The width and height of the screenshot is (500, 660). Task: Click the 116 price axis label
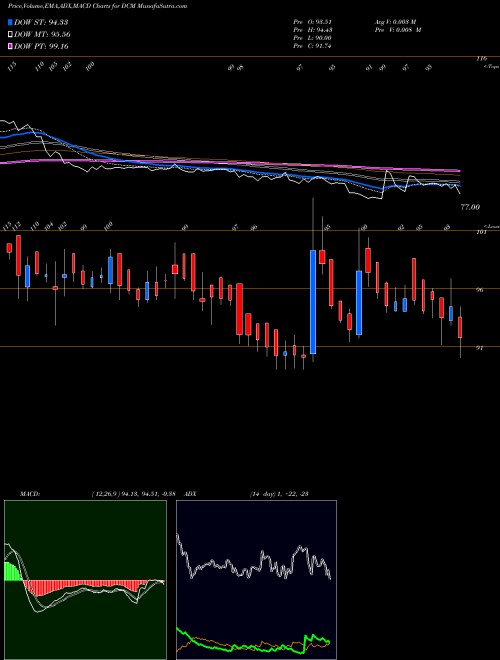[x=481, y=59]
